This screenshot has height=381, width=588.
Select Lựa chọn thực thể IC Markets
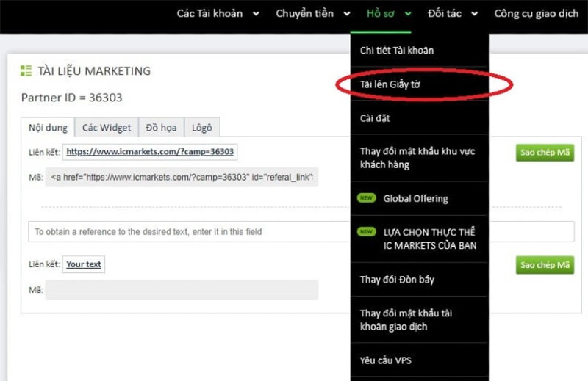(x=419, y=239)
